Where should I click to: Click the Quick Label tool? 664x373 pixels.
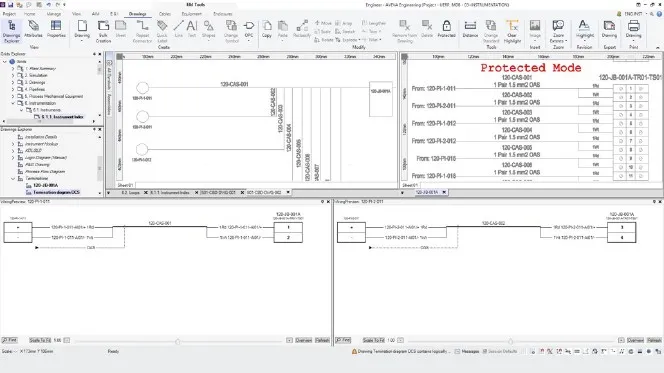[x=162, y=31]
